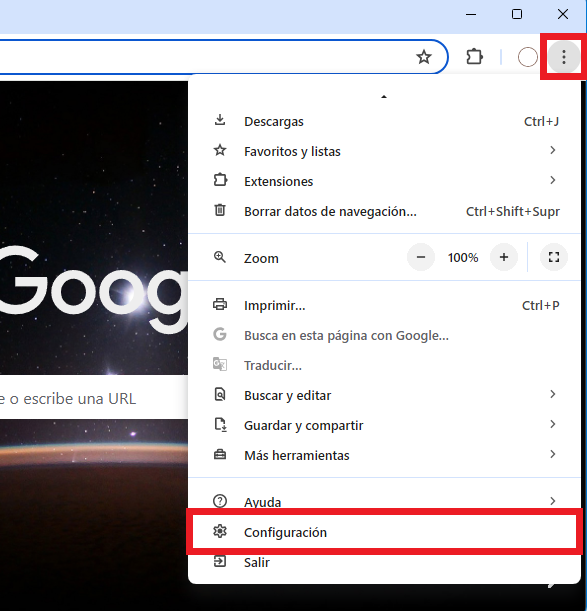The image size is (587, 611).
Task: Expand the Ayuda submenu arrow
Action: 552,501
